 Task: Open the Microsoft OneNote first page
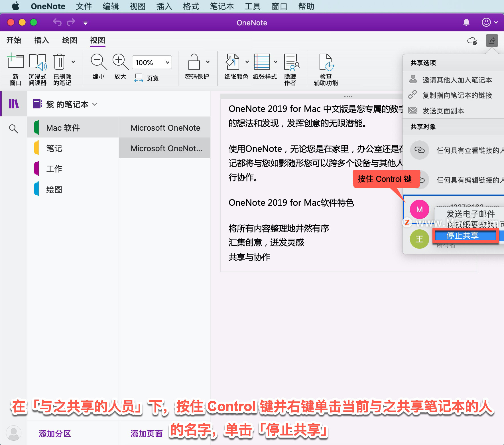click(x=165, y=128)
